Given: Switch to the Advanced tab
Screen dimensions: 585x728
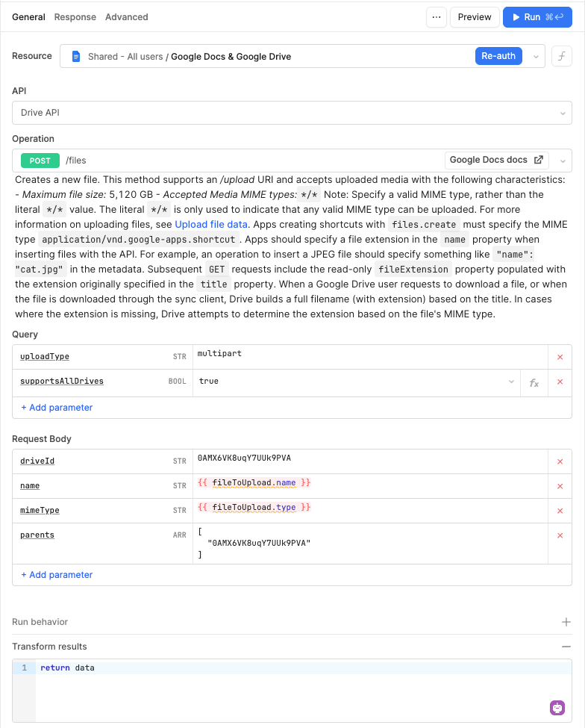Looking at the screenshot, I should (126, 17).
